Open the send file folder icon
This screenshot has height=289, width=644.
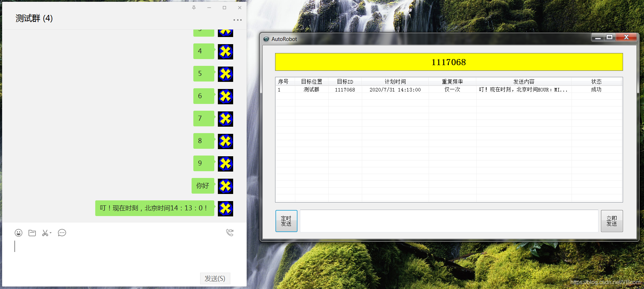pos(32,233)
